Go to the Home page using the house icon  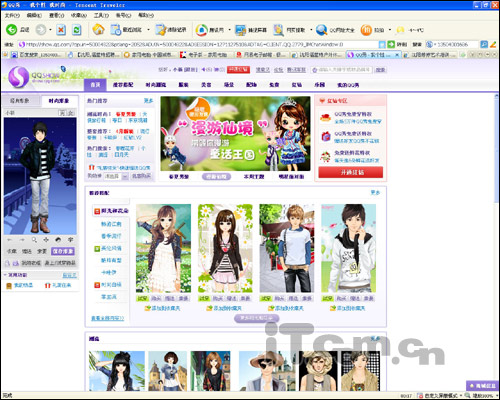click(x=98, y=30)
